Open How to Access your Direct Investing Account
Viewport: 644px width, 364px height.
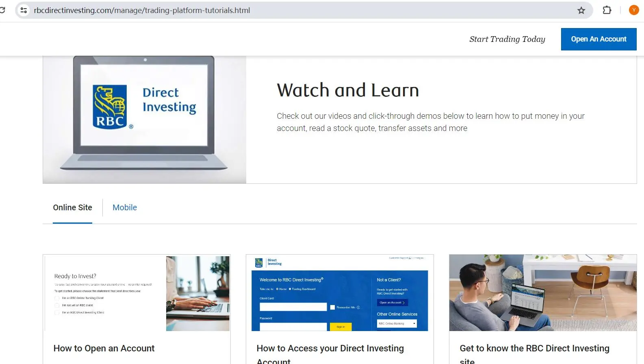[x=330, y=354]
